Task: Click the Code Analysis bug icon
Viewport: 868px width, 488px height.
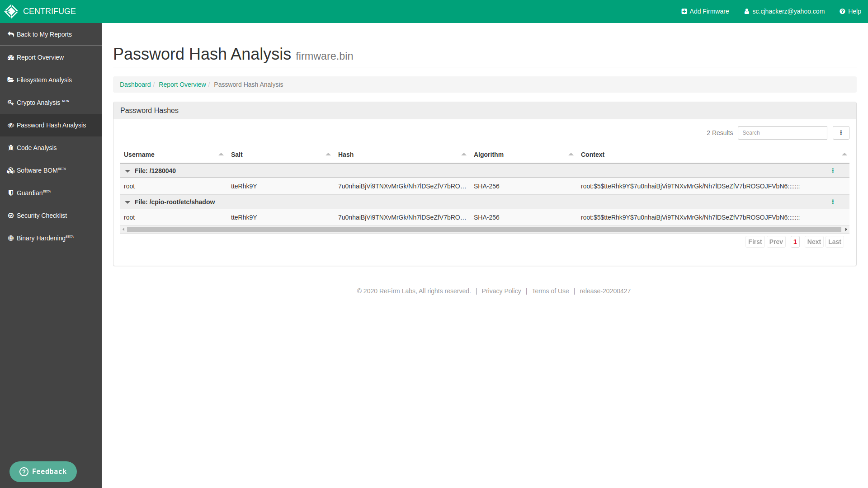Action: (x=11, y=148)
